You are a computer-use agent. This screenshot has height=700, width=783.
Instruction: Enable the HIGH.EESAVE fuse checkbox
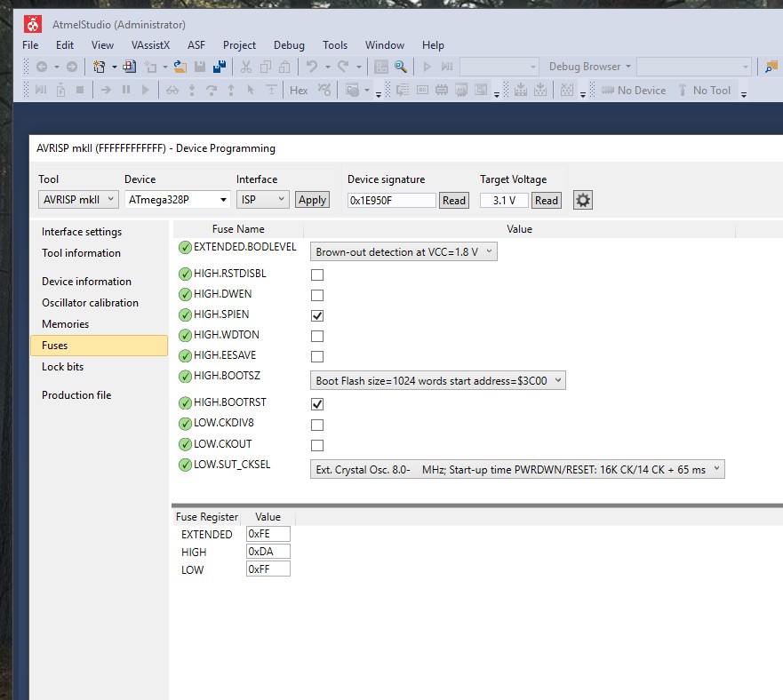[317, 356]
